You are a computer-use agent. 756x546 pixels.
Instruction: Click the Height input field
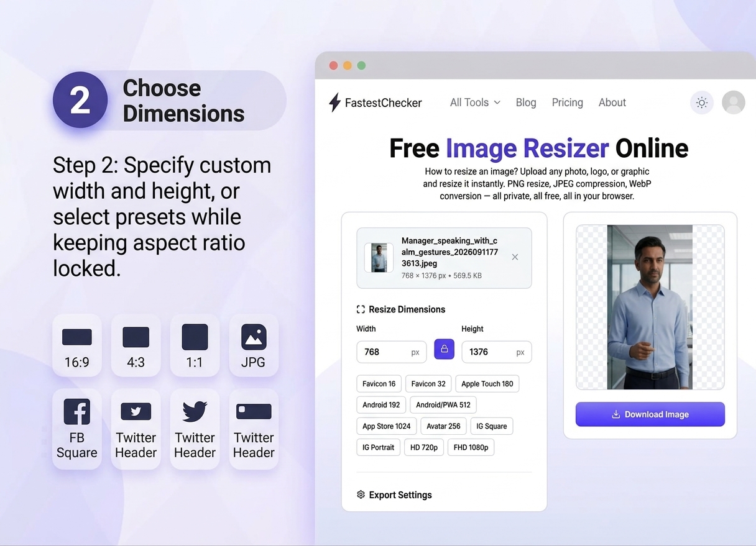(x=497, y=352)
